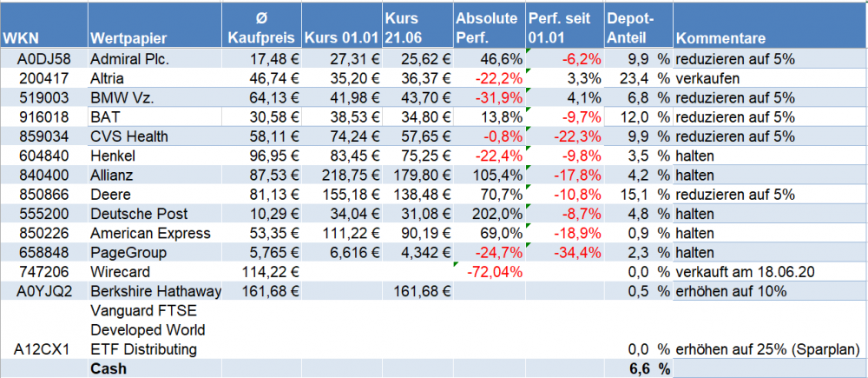Click the Kommentare column header
The image size is (868, 378).
(x=720, y=39)
